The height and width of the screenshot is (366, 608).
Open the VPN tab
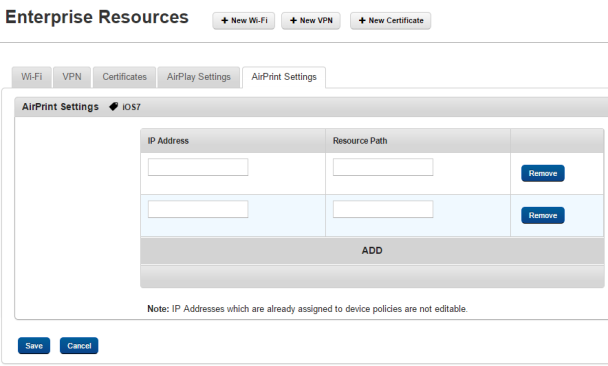click(72, 77)
